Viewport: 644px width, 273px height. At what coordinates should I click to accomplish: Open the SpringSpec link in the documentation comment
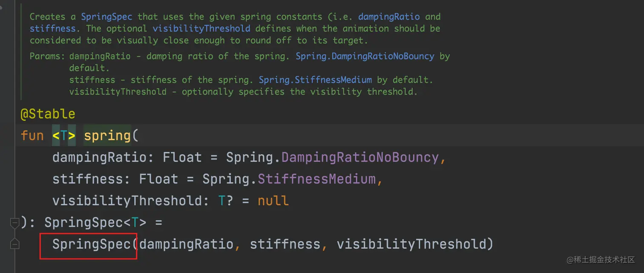coord(107,17)
